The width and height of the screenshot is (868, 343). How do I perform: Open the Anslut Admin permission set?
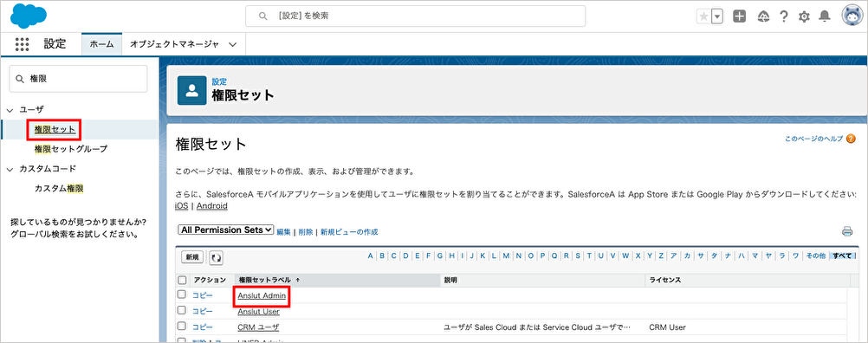[x=262, y=295]
